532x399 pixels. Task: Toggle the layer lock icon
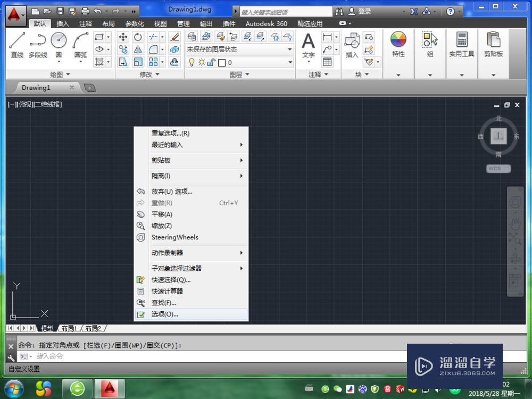(x=210, y=62)
